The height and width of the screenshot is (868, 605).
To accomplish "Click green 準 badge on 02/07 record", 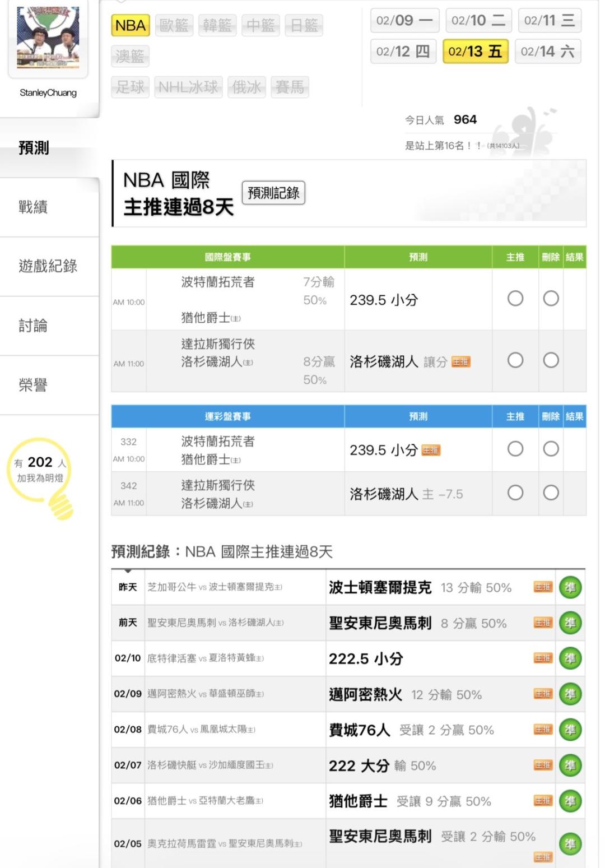I will point(570,765).
